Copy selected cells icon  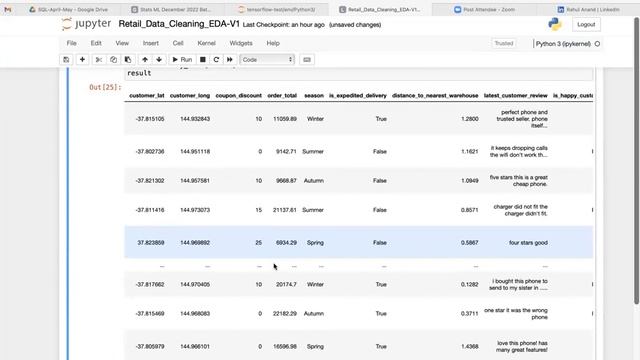coord(113,60)
